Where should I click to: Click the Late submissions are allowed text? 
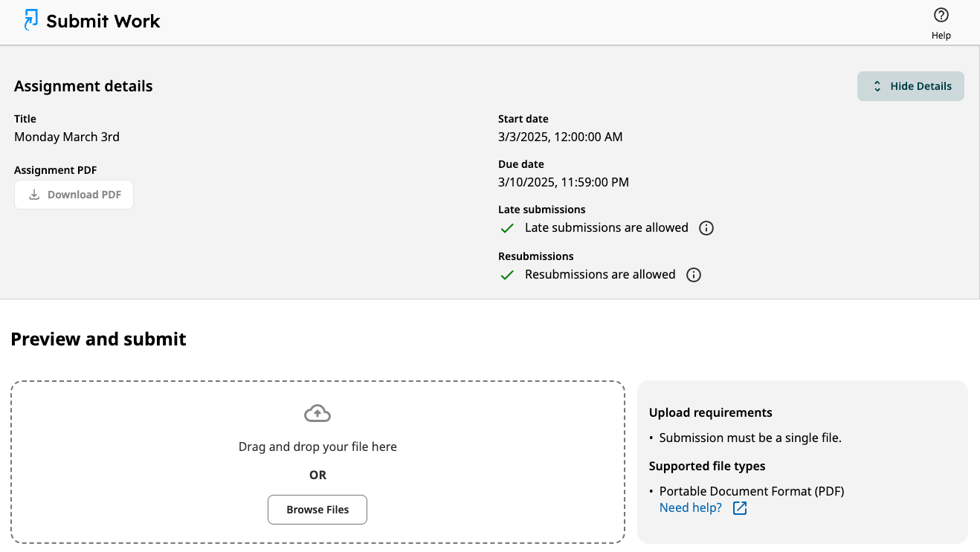(x=607, y=228)
